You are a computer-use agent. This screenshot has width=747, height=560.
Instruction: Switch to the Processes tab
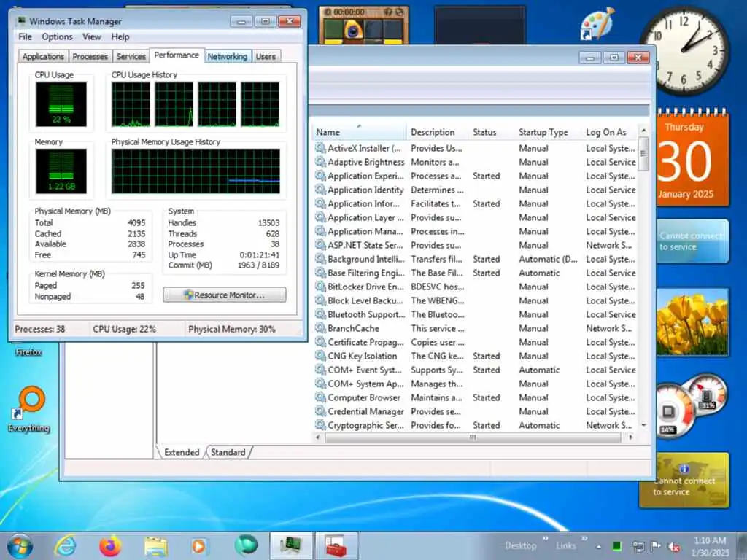90,56
